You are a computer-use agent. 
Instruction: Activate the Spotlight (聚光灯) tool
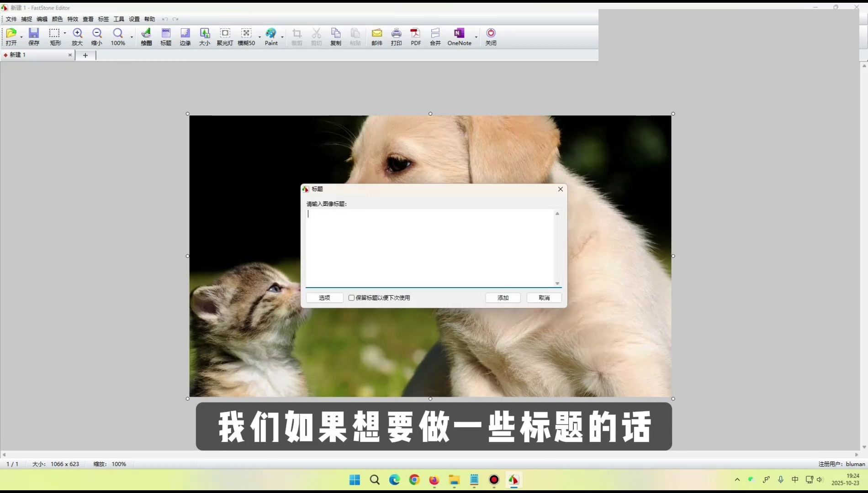click(x=225, y=37)
